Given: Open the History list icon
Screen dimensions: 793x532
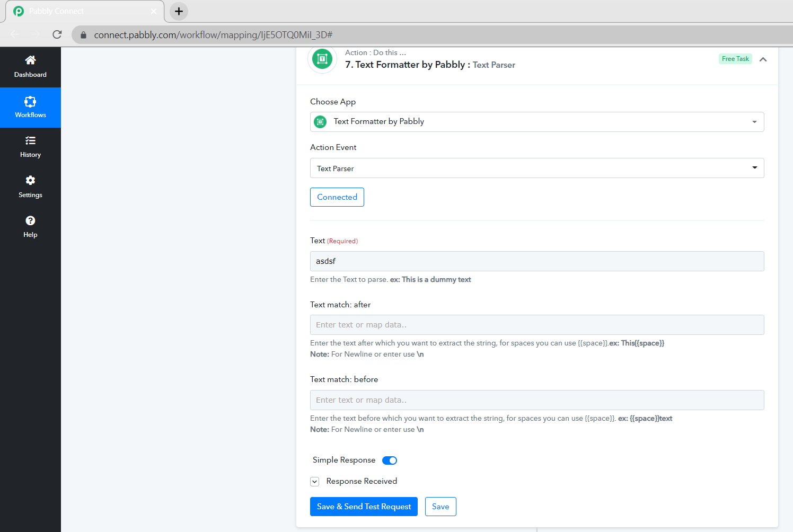Looking at the screenshot, I should (x=30, y=140).
